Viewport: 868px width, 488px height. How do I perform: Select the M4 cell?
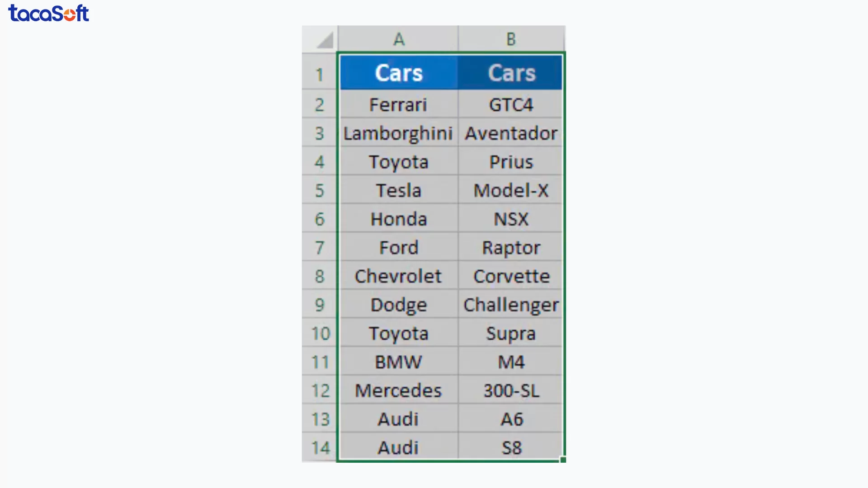pos(510,361)
